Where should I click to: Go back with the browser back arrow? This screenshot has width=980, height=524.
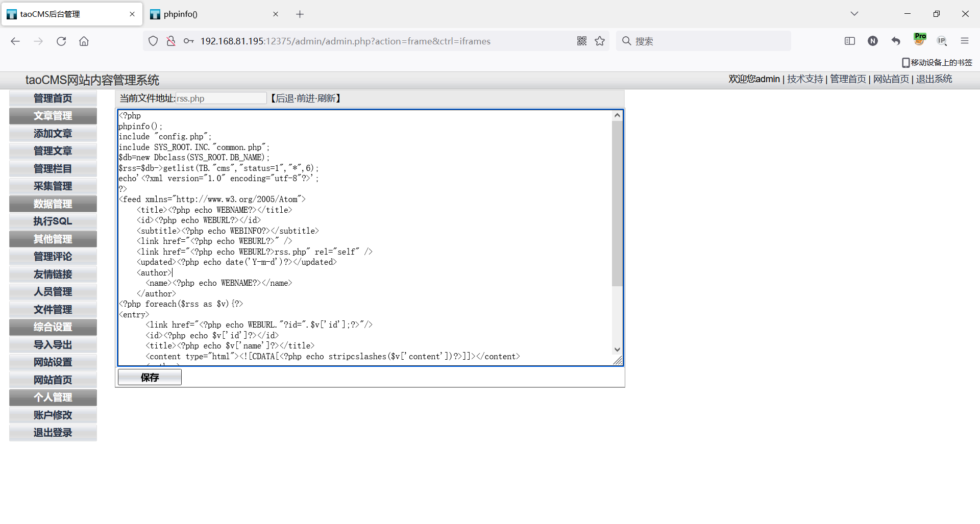(15, 41)
